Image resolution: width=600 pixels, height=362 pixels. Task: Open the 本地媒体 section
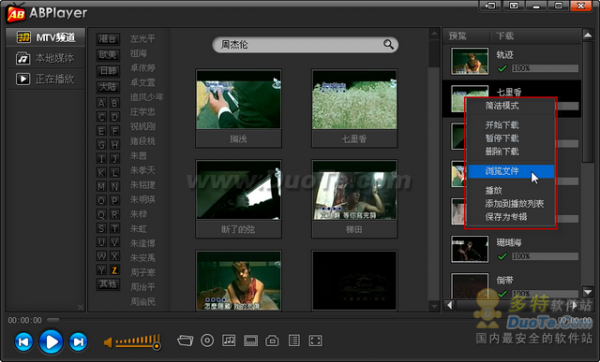tap(46, 58)
